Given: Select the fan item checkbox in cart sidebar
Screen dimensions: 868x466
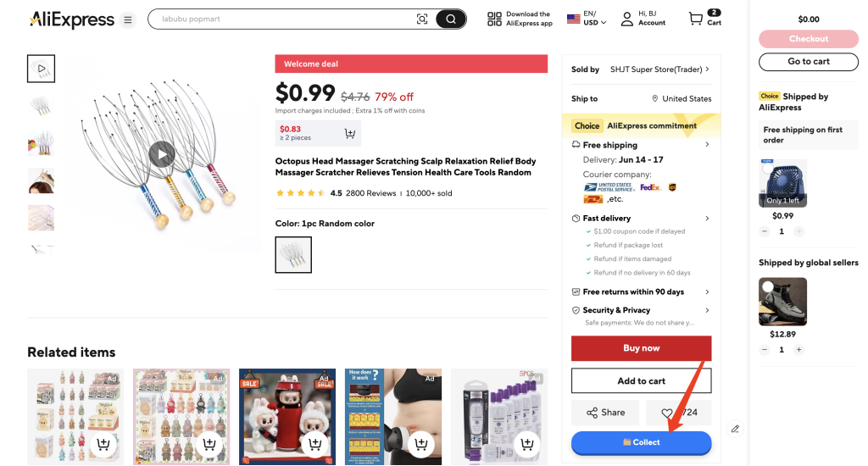Looking at the screenshot, I should pos(768,169).
